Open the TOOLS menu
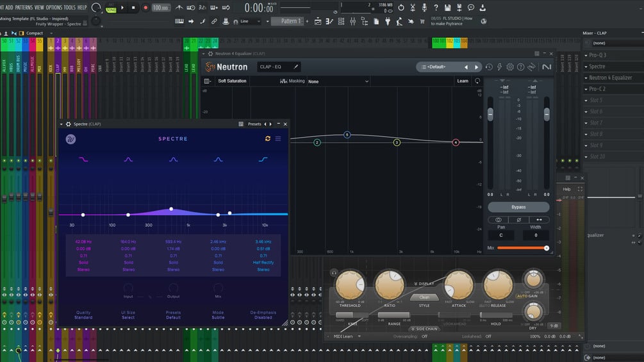Viewport: 644px width, 362px height. (x=69, y=8)
